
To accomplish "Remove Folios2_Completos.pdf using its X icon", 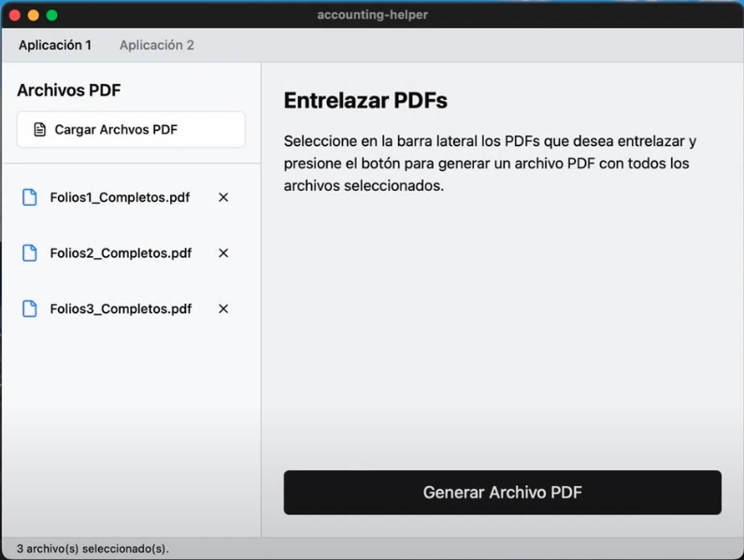I will pyautogui.click(x=223, y=253).
